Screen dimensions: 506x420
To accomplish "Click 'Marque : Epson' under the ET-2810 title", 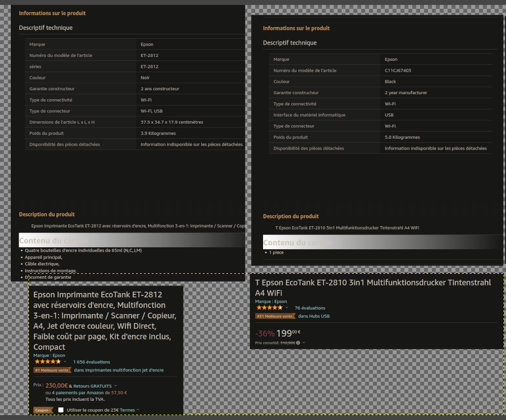I will click(271, 301).
